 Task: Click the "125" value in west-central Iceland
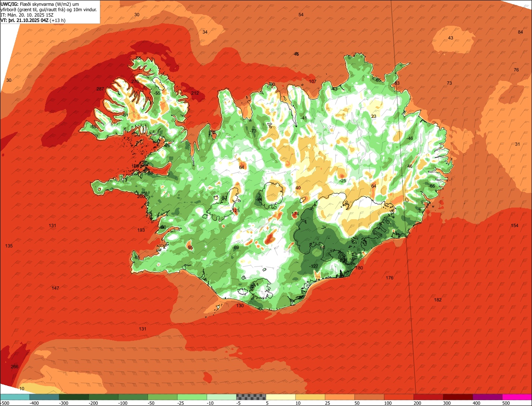pos(236,211)
